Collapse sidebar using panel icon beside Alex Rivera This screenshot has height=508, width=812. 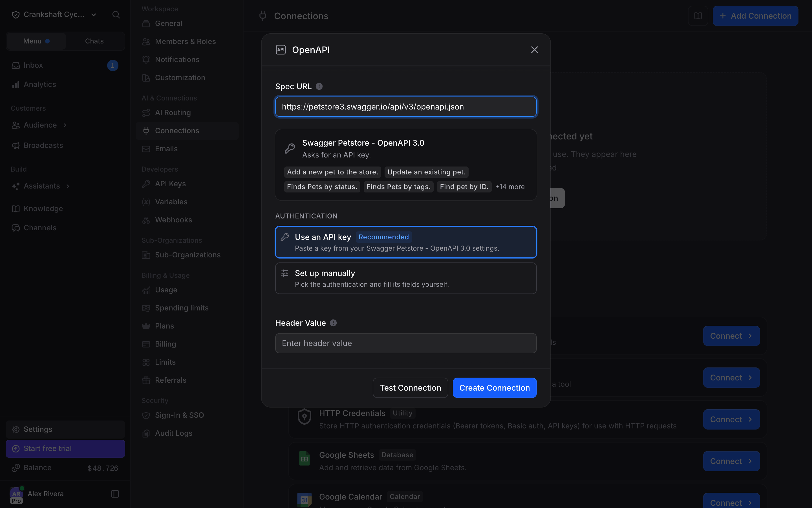(115, 494)
